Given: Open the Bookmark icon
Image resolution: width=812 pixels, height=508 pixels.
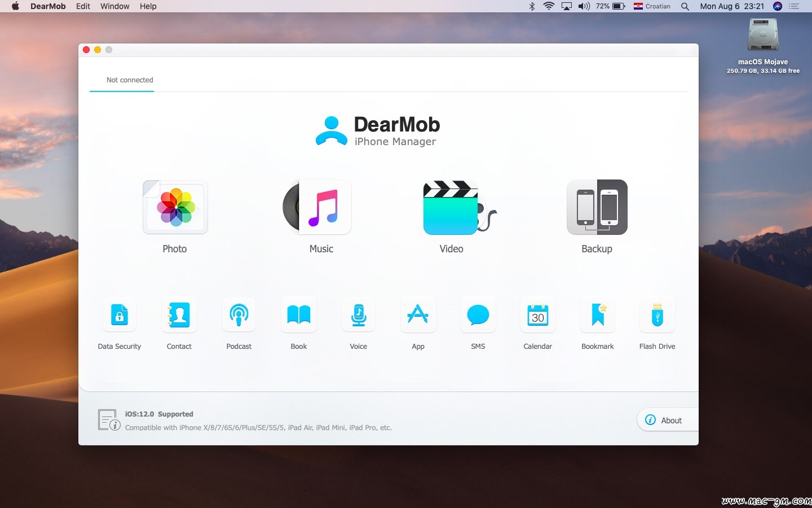Looking at the screenshot, I should (x=598, y=315).
